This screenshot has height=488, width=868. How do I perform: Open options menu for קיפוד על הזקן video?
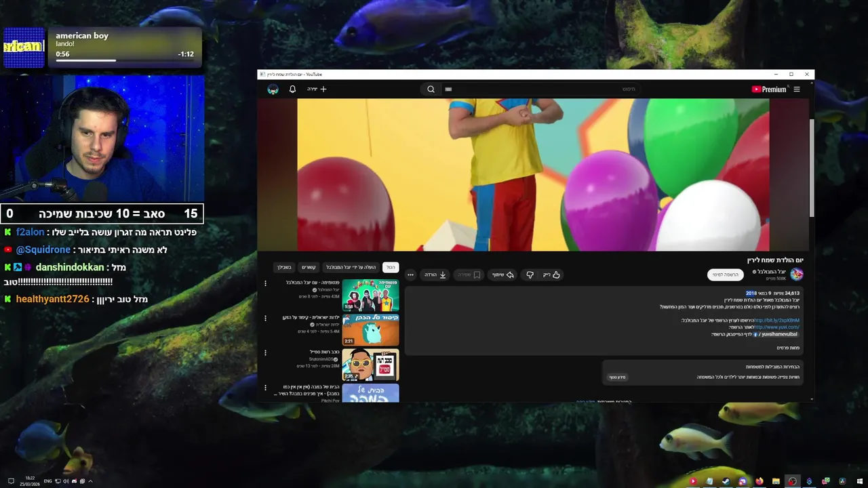[x=265, y=318]
